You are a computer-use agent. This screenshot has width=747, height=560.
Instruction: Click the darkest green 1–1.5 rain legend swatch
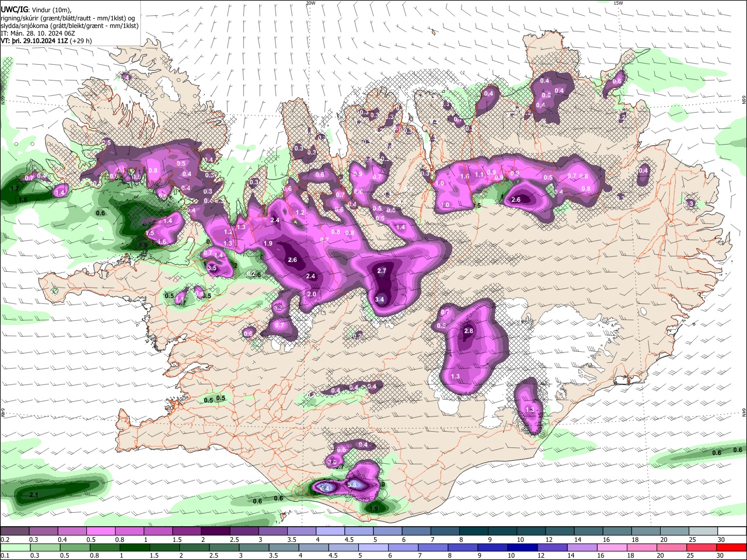pyautogui.click(x=134, y=548)
